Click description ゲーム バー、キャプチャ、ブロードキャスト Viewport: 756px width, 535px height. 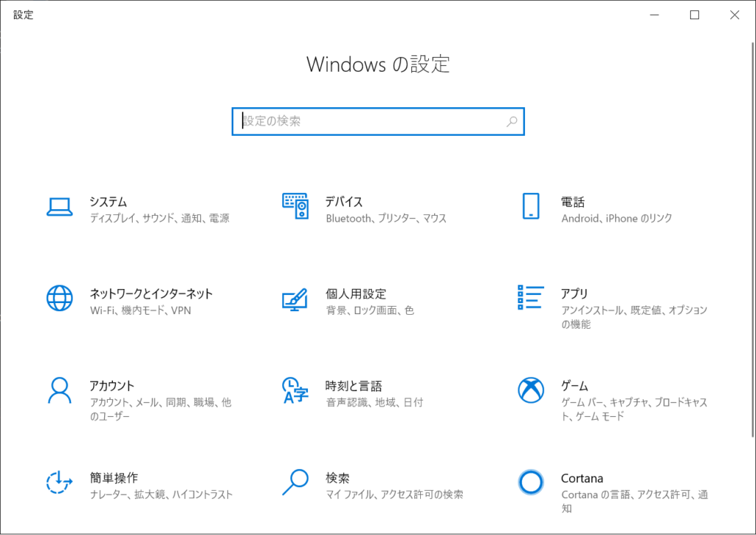(634, 409)
